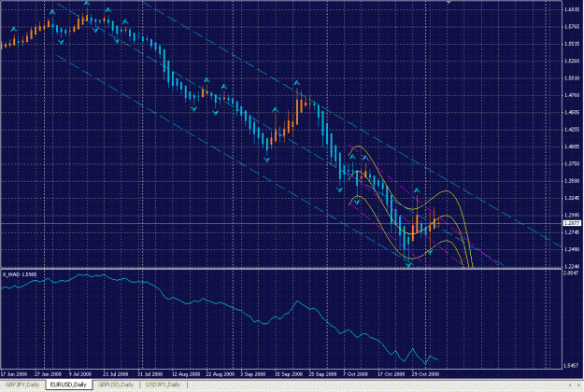
Task: Click the tab bar left scroll arrow
Action: (x=569, y=385)
